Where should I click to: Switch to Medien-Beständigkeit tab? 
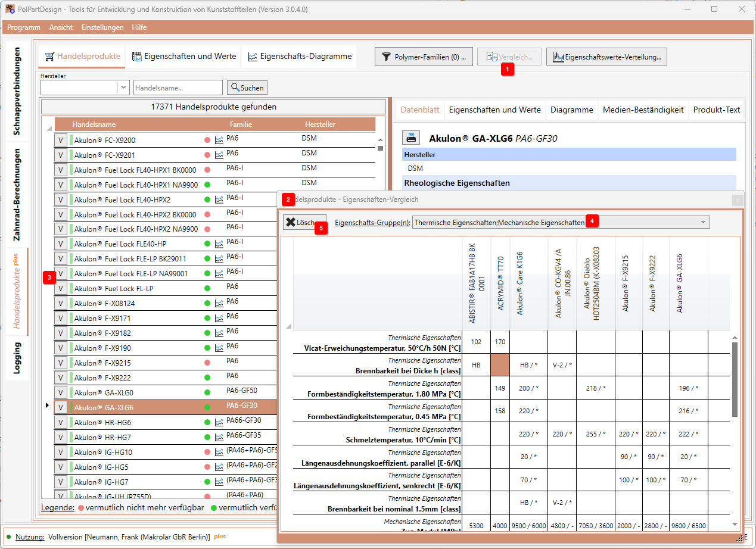pos(643,110)
